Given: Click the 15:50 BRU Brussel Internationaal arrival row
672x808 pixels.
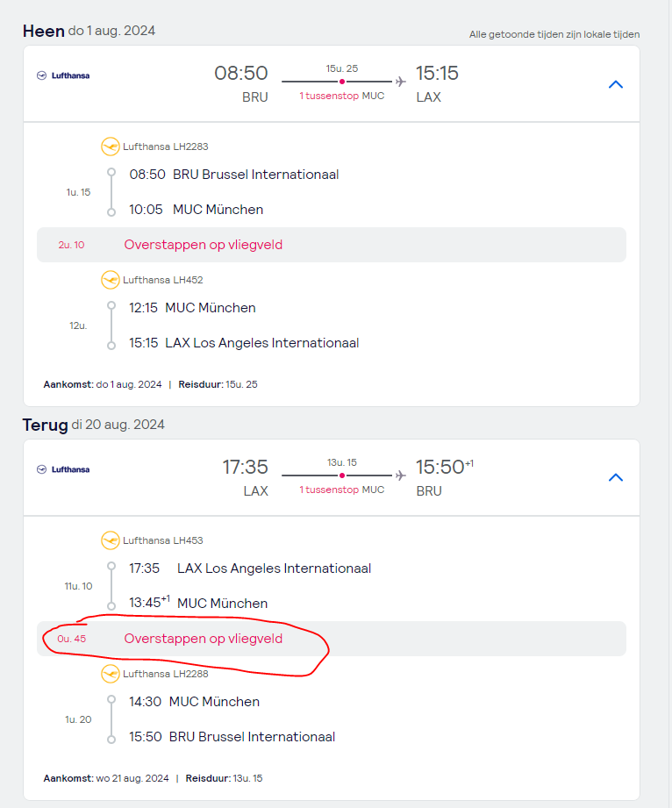Looking at the screenshot, I should tap(232, 737).
